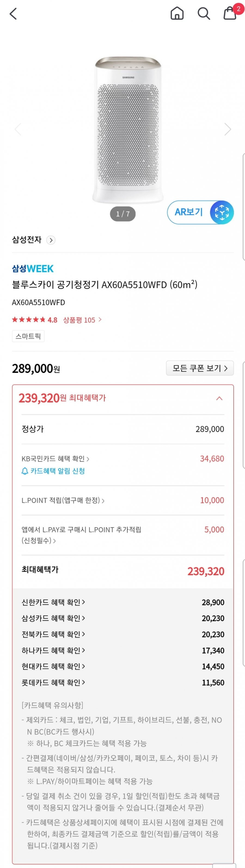Open 현대카드 혜택 확인
Screen dimensions: 245x868
pos(53,666)
